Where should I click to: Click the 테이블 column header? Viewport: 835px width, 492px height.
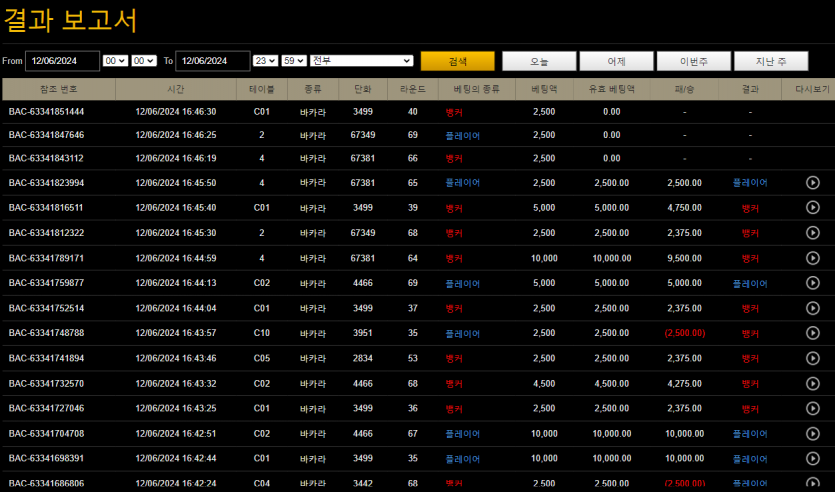pyautogui.click(x=261, y=89)
